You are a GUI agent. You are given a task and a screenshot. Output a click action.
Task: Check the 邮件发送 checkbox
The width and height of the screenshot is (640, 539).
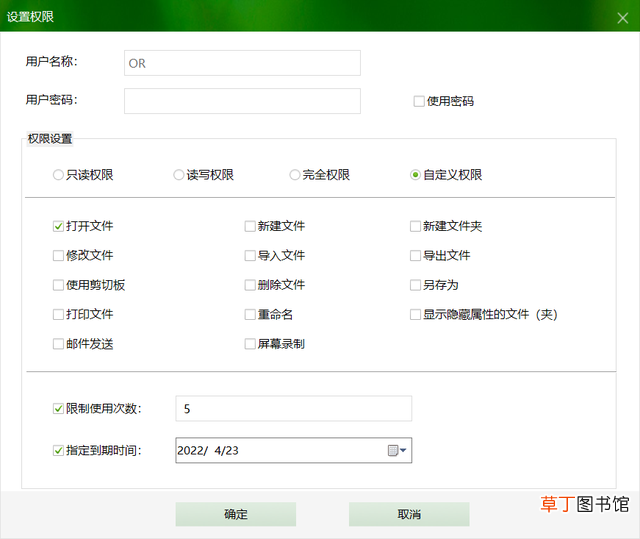click(x=58, y=344)
